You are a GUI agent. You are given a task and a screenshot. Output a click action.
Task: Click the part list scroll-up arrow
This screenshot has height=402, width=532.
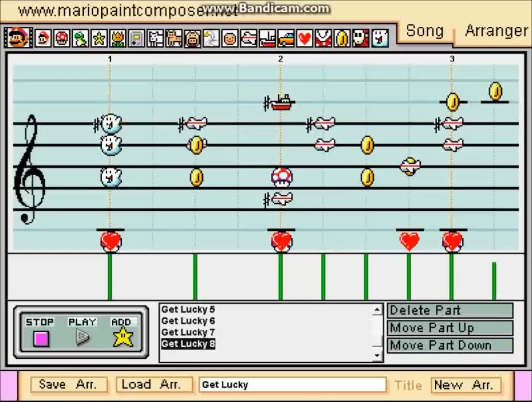377,310
